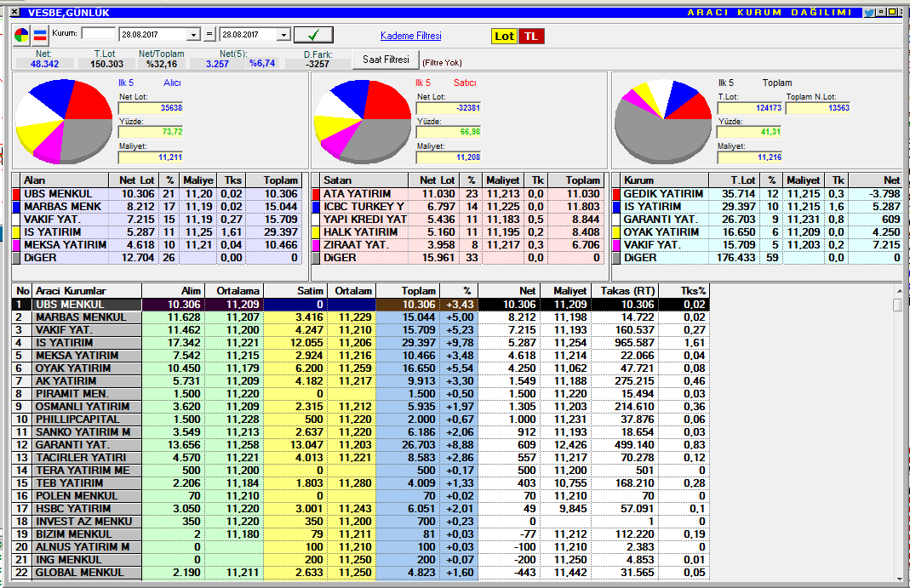The image size is (910, 588).
Task: Switch values to Lot mode
Action: tap(504, 36)
